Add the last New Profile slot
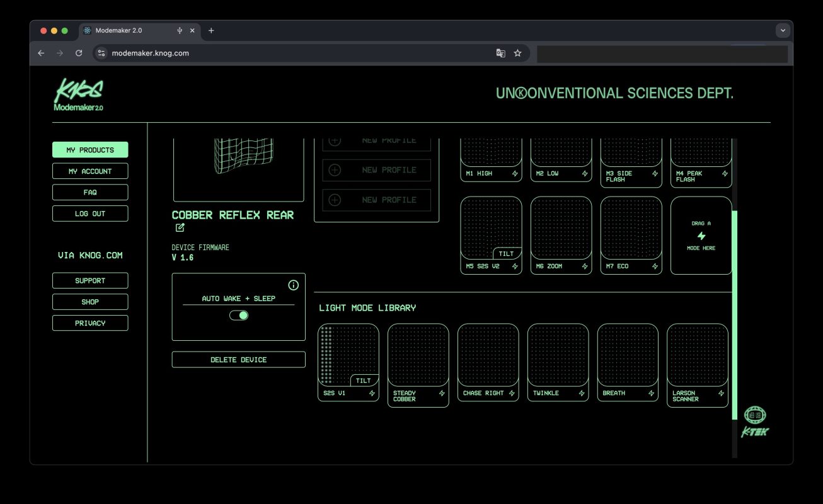 click(377, 200)
